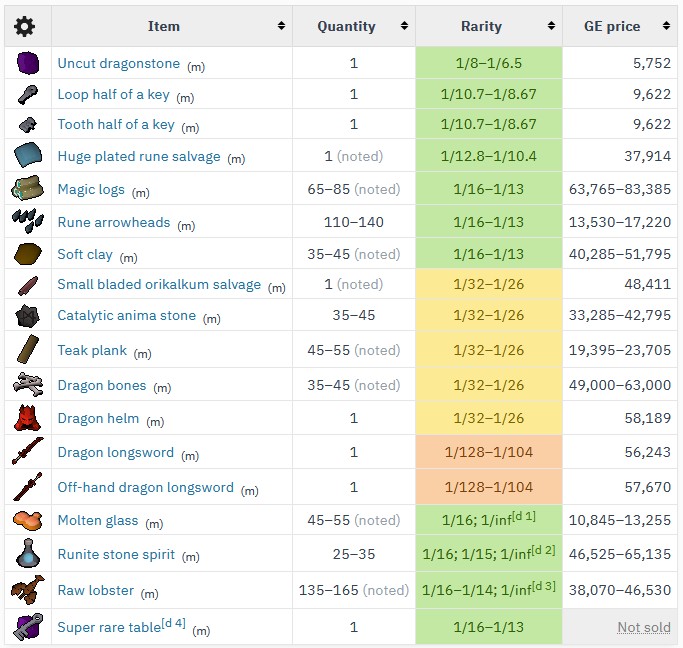Open the Molten glass link
This screenshot has width=683, height=648.
coord(98,520)
